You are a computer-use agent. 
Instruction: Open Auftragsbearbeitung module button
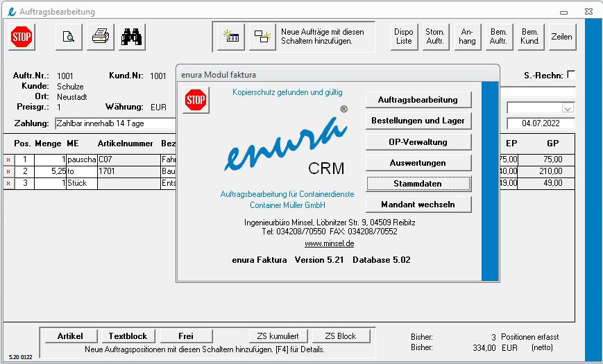pos(418,100)
